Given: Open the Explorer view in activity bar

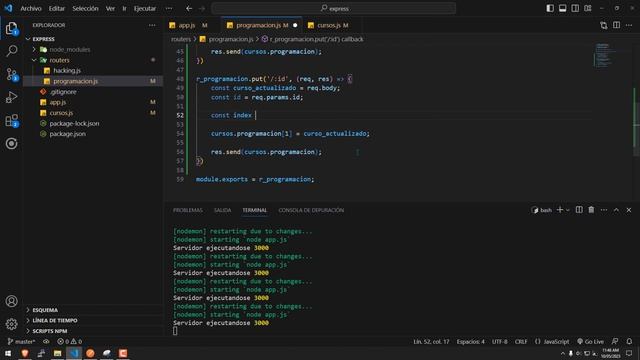Looking at the screenshot, I should pyautogui.click(x=11, y=28).
